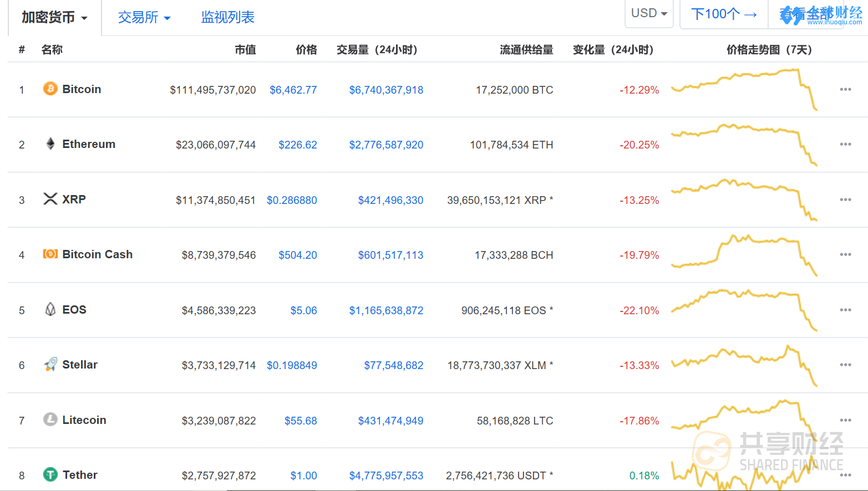Open the more options dots for Bitcoin Cash
Screen dimensions: 868x491
[x=845, y=254]
